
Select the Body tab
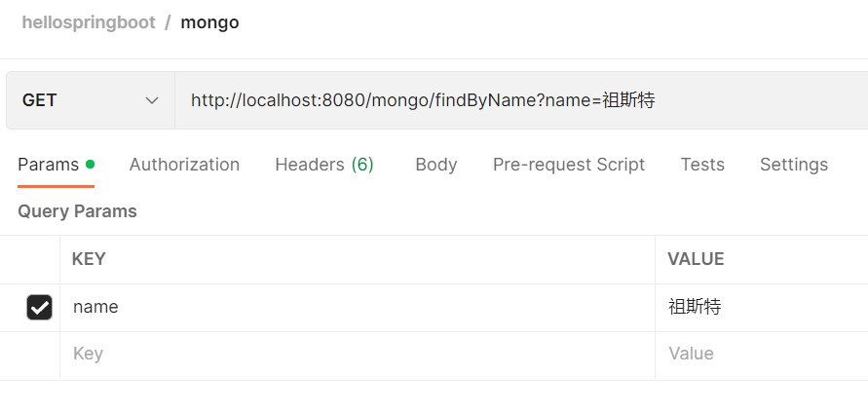coord(435,165)
